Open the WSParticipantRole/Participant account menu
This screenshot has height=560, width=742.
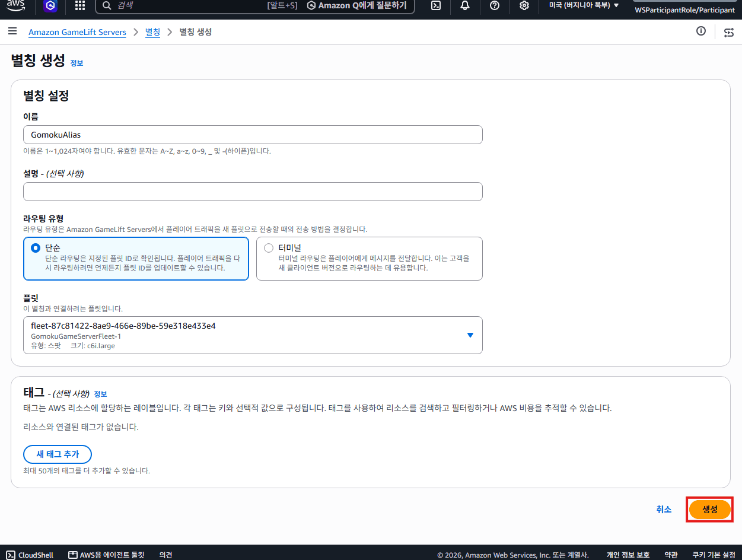(x=685, y=10)
